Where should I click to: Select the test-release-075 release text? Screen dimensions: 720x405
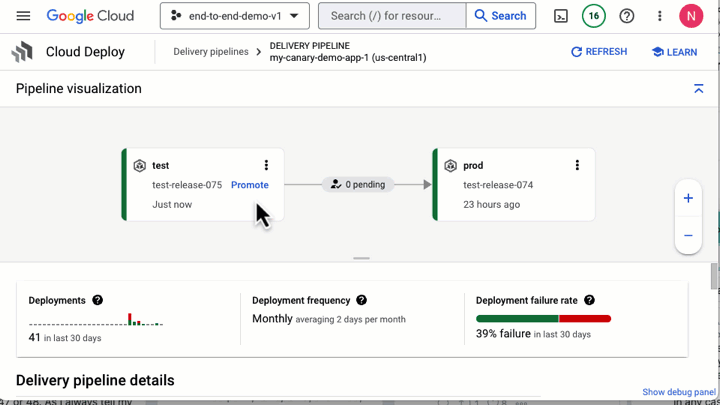click(187, 185)
